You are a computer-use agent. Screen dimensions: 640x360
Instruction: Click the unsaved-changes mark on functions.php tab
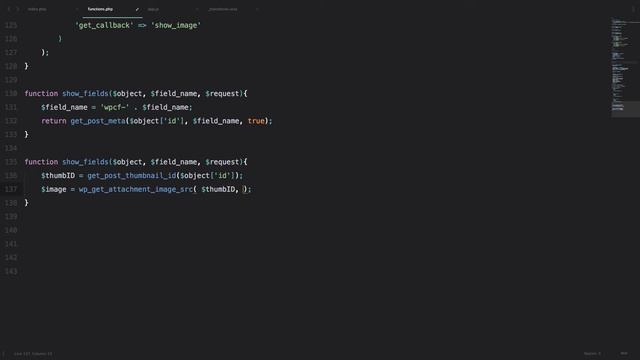click(137, 9)
